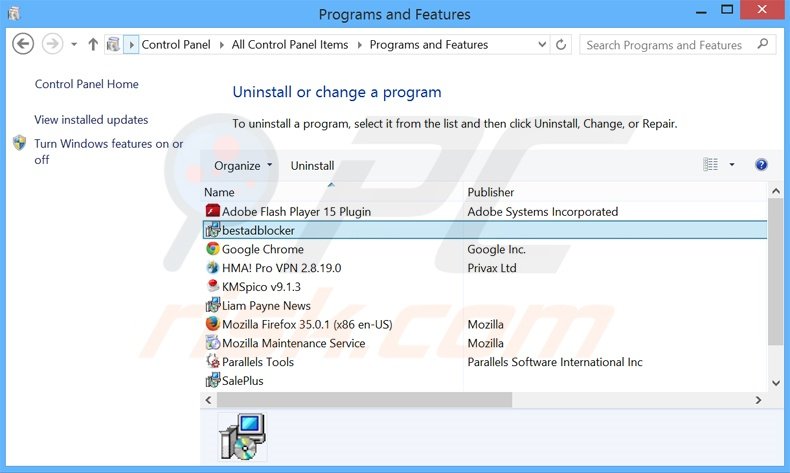Click the Windows features shield icon
This screenshot has width=790, height=473.
20,143
